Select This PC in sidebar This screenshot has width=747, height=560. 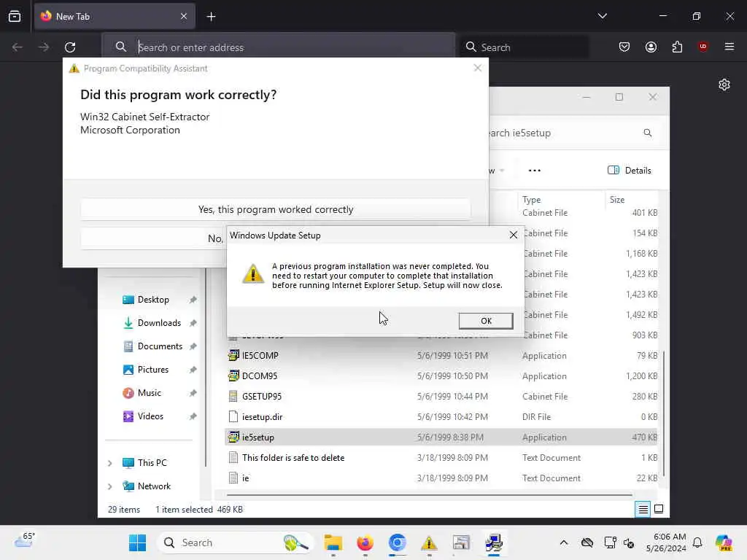coord(152,463)
